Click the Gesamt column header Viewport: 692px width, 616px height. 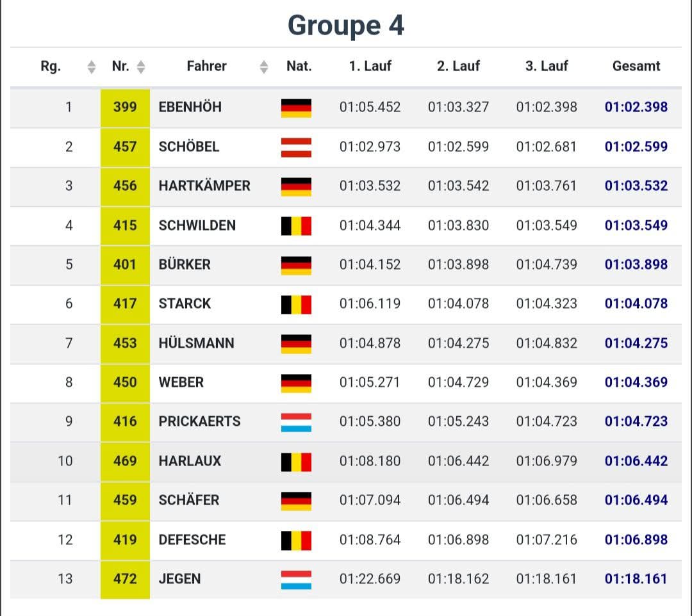point(636,66)
